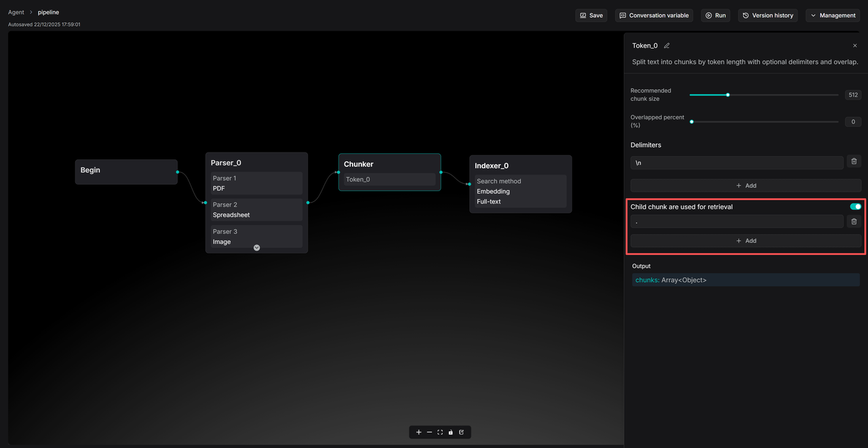
Task: Click the add note icon in canvas controls
Action: (461, 432)
